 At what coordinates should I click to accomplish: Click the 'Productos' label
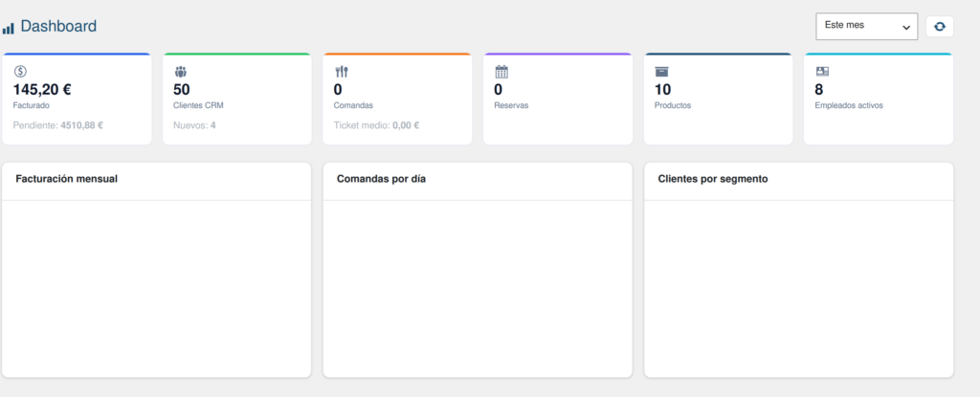pyautogui.click(x=673, y=105)
